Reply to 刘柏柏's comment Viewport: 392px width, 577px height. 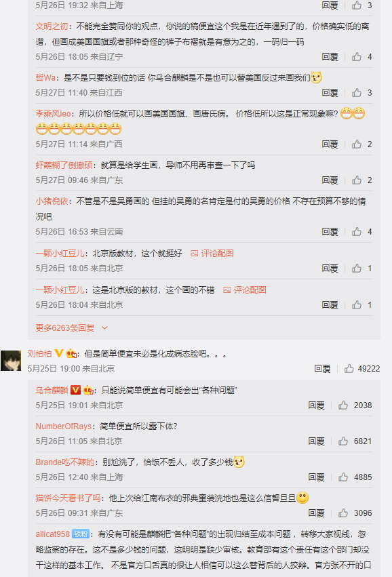(x=322, y=368)
